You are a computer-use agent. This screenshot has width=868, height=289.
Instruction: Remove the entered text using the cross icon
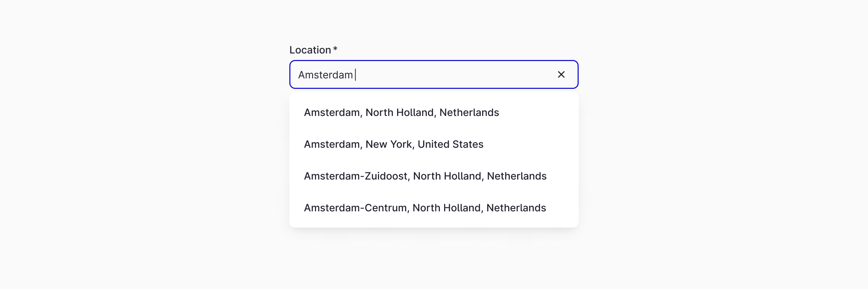561,74
